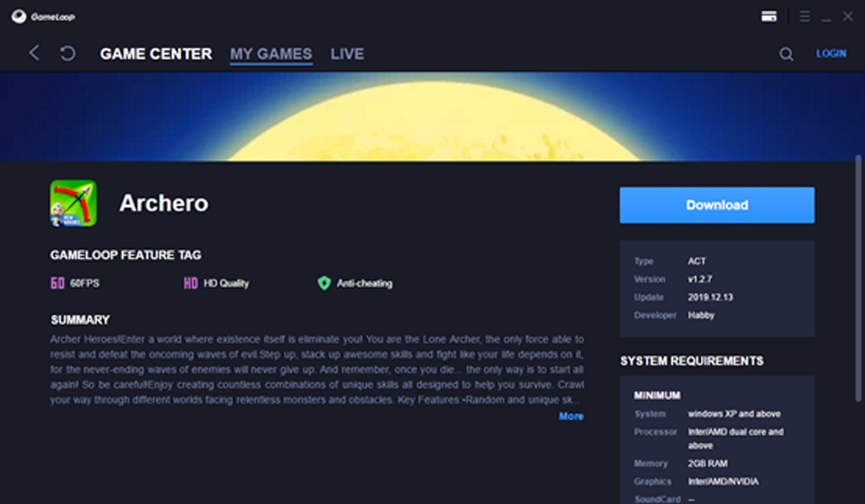Image resolution: width=865 pixels, height=504 pixels.
Task: Click the HD Quality label text
Action: pos(226,284)
